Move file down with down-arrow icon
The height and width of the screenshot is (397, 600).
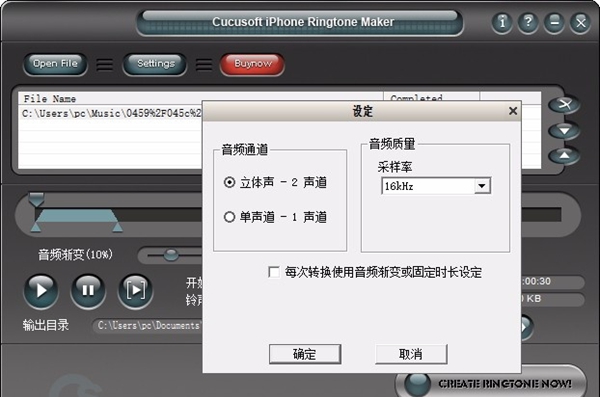coord(564,131)
